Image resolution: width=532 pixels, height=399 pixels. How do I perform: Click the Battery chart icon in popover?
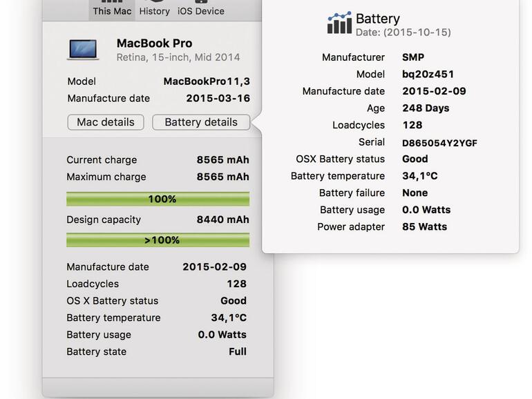[x=339, y=23]
